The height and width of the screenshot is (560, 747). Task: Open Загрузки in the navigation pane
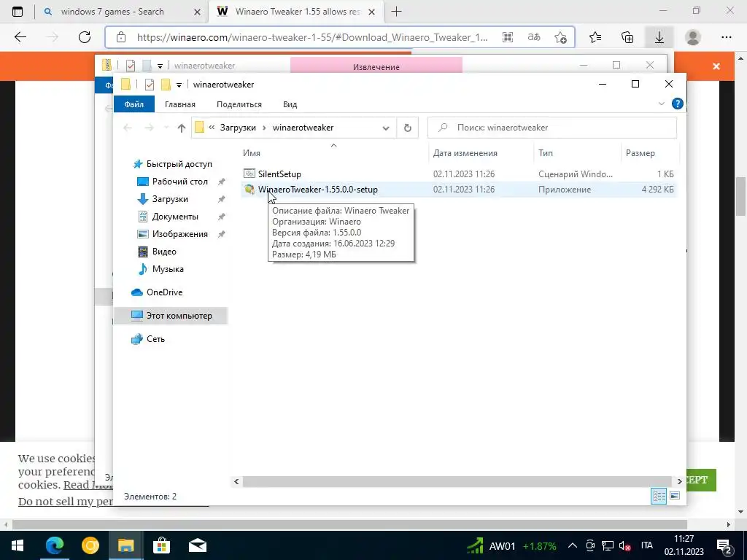(170, 199)
